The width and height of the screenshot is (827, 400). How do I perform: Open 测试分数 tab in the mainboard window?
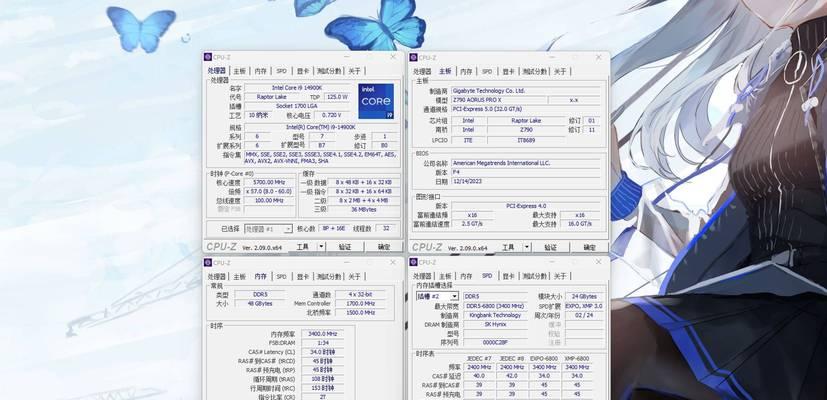(x=534, y=71)
